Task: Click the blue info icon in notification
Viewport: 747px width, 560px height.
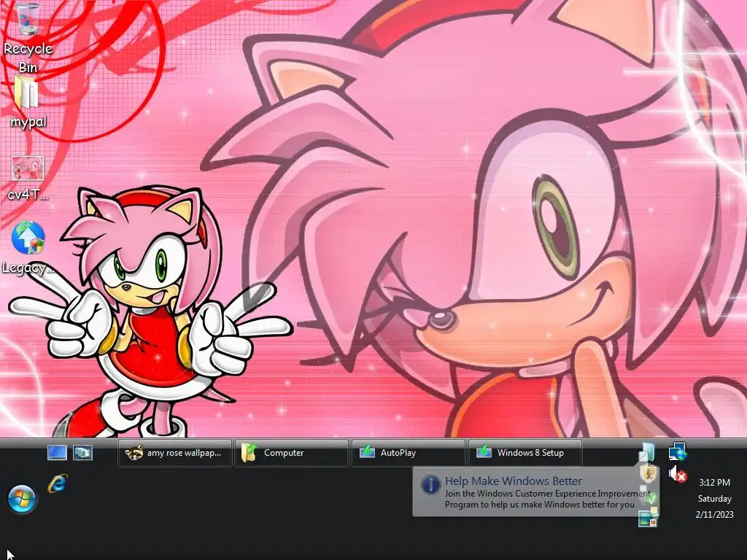Action: pos(430,485)
